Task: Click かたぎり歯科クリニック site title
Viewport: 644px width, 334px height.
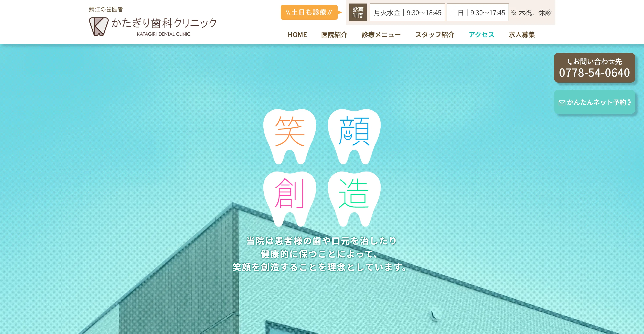Action: point(164,23)
